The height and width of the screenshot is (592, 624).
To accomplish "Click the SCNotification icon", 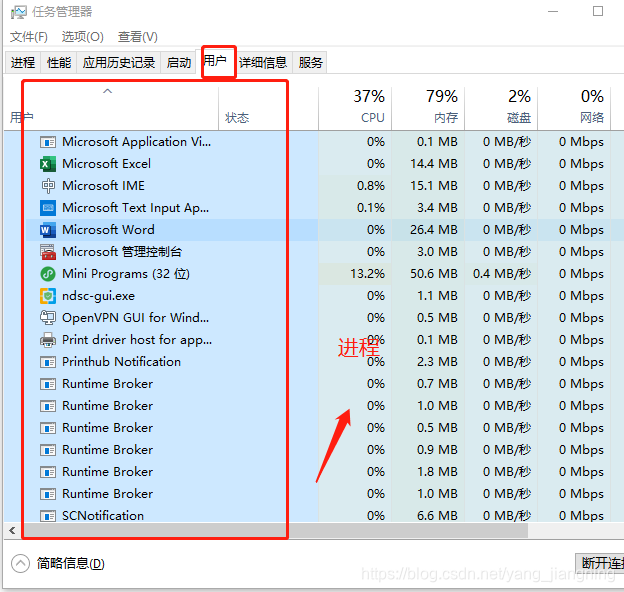I will (x=48, y=516).
